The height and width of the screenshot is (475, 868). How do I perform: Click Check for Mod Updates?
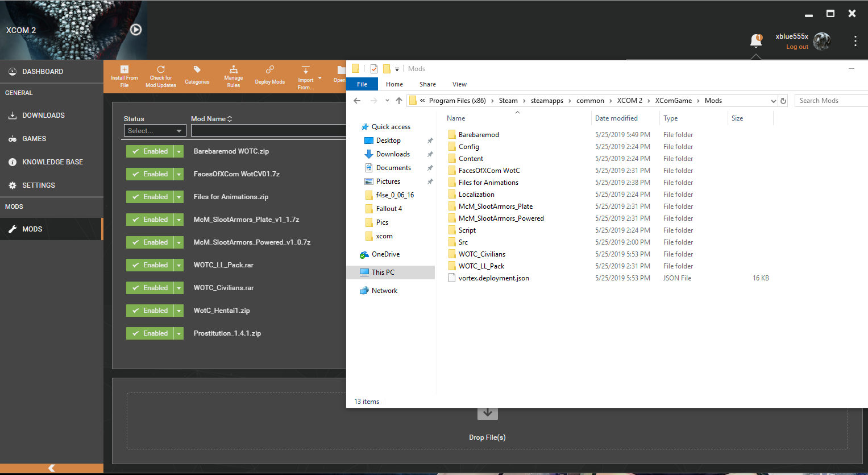click(x=161, y=77)
